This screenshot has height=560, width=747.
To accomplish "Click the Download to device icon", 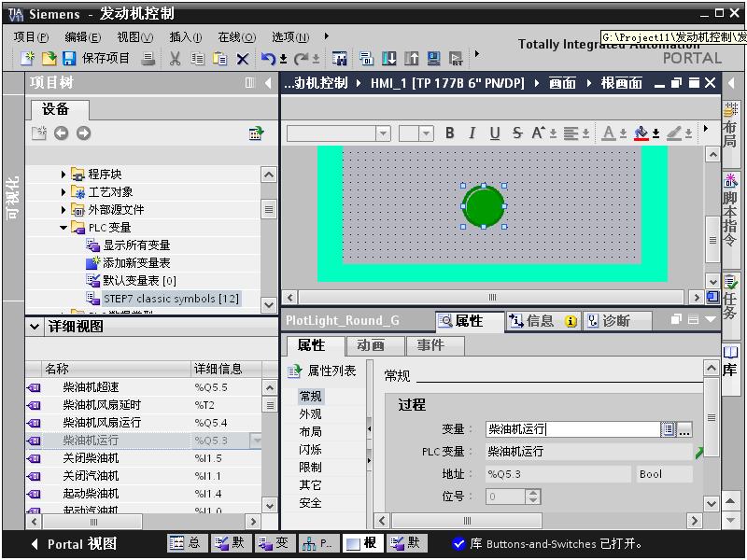I will point(388,59).
